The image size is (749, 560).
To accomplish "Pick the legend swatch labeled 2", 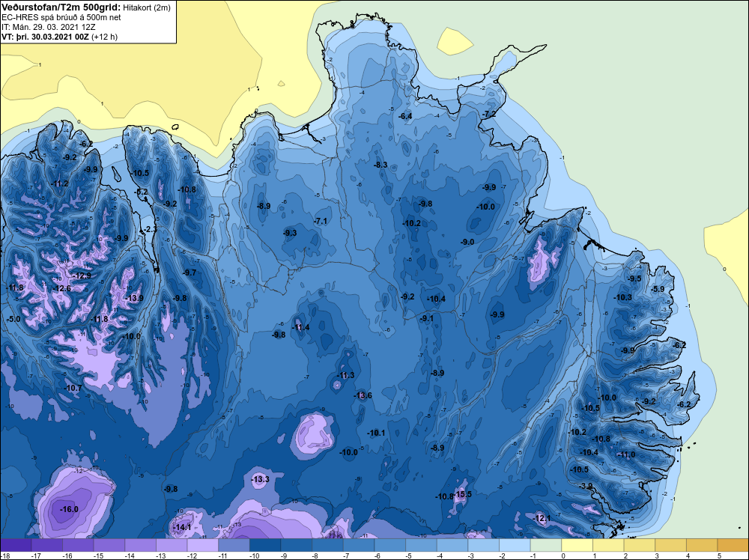I will pos(640,545).
